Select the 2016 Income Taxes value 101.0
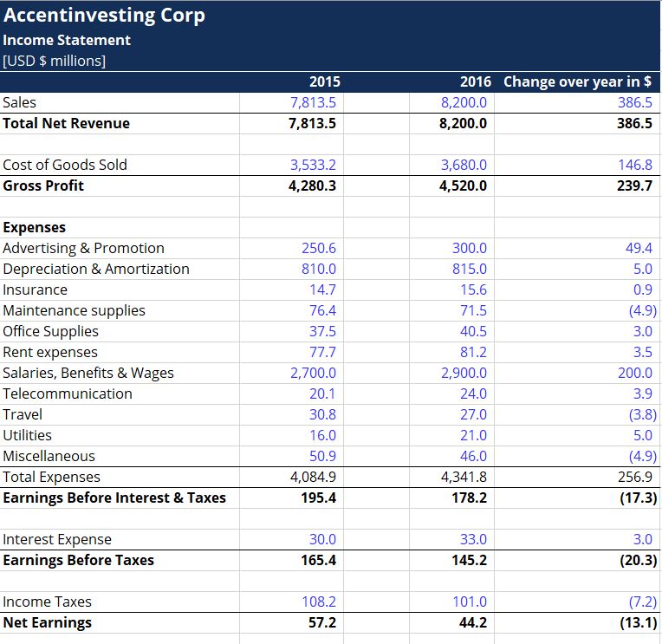The width and height of the screenshot is (662, 644). (x=451, y=602)
